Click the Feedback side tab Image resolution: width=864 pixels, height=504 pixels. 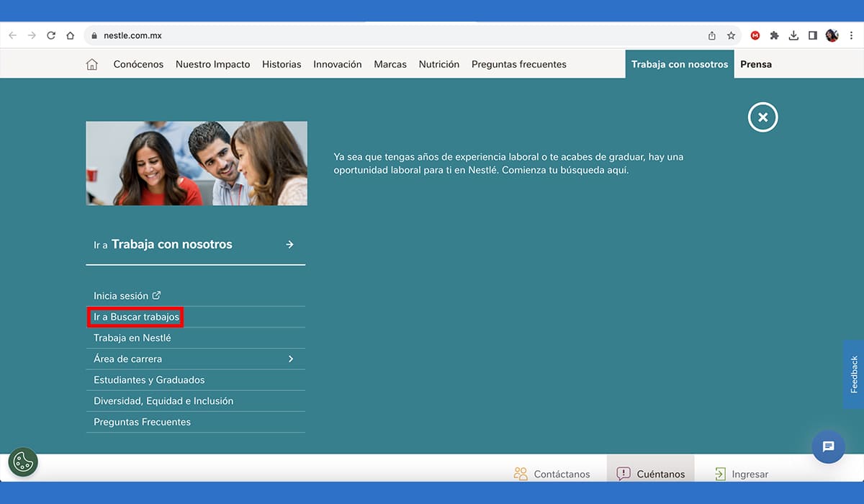coord(854,374)
